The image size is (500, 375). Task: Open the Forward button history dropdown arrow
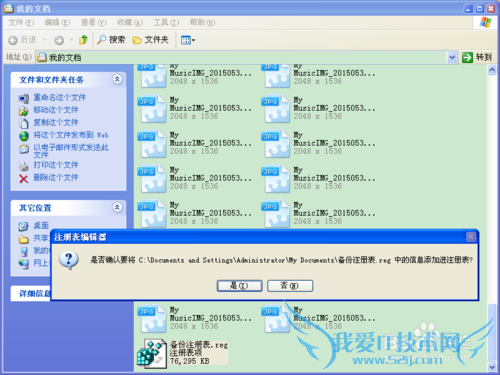coord(71,40)
